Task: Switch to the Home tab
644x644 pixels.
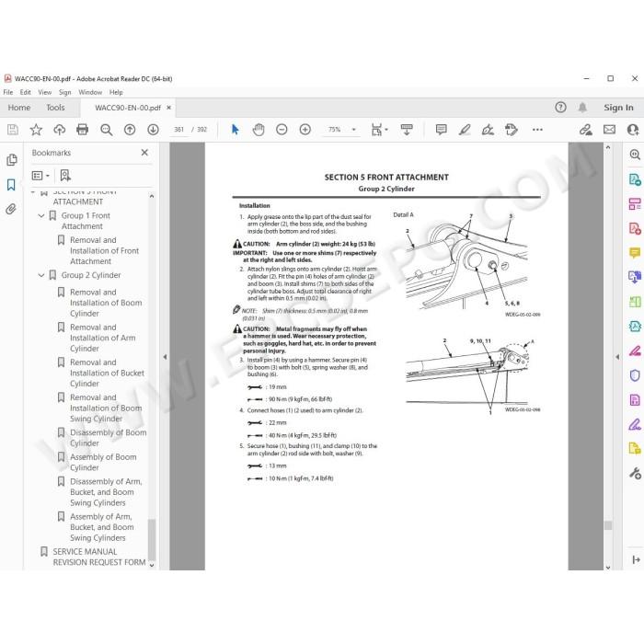Action: [19, 108]
